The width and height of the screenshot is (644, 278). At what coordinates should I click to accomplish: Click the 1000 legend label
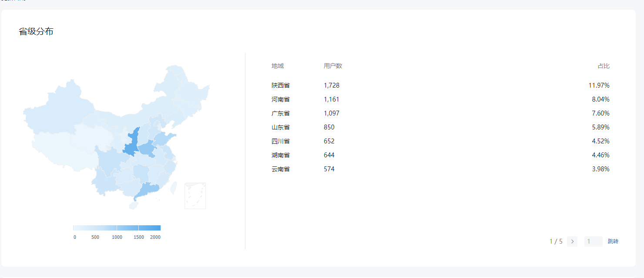(x=117, y=237)
